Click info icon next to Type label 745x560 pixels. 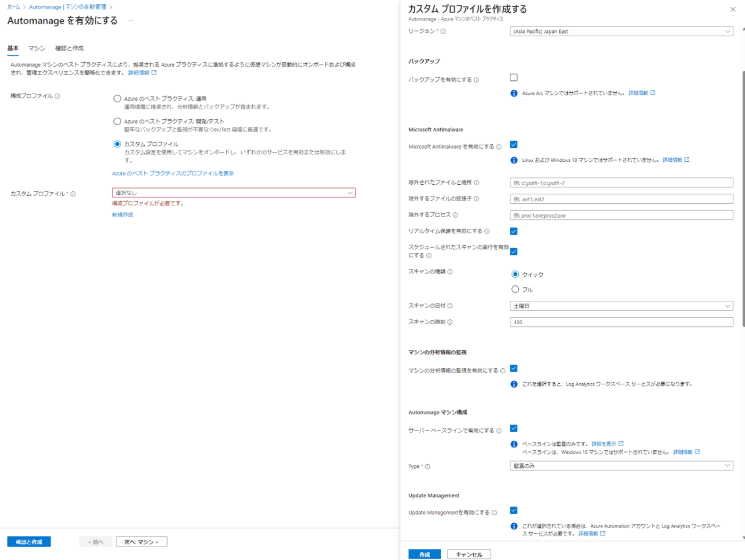coord(427,467)
